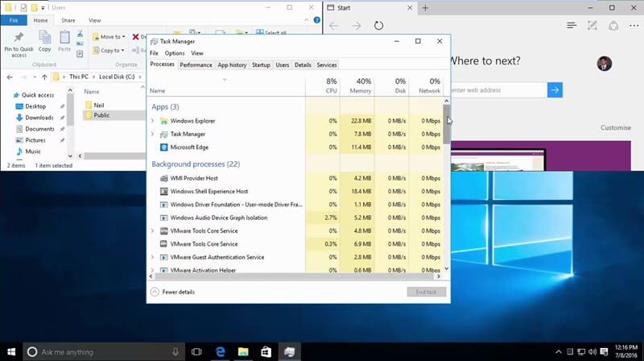Open the Windows Start button
644x361 pixels.
[x=11, y=352]
